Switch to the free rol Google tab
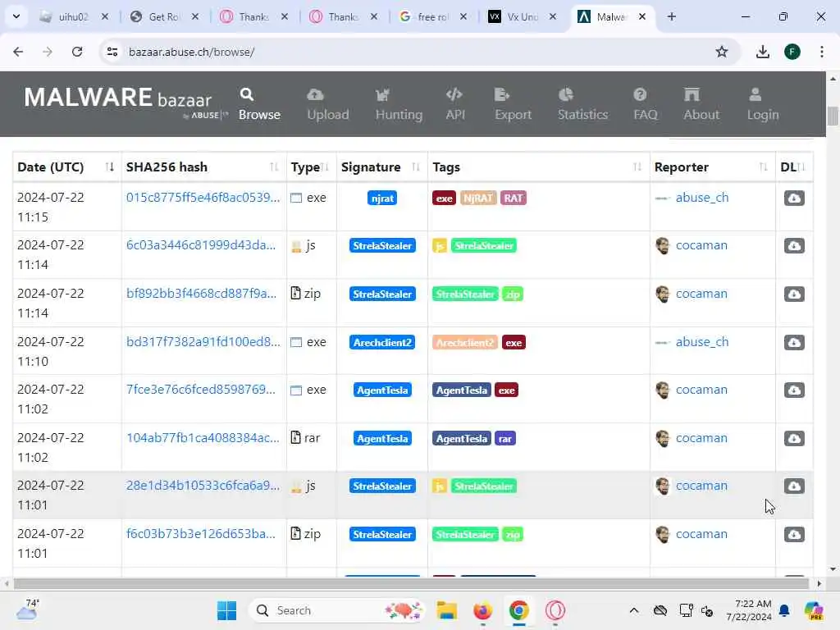This screenshot has width=840, height=630. (x=432, y=16)
